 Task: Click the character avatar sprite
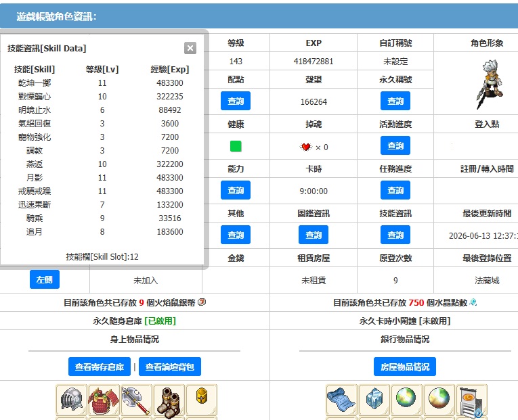pos(491,85)
